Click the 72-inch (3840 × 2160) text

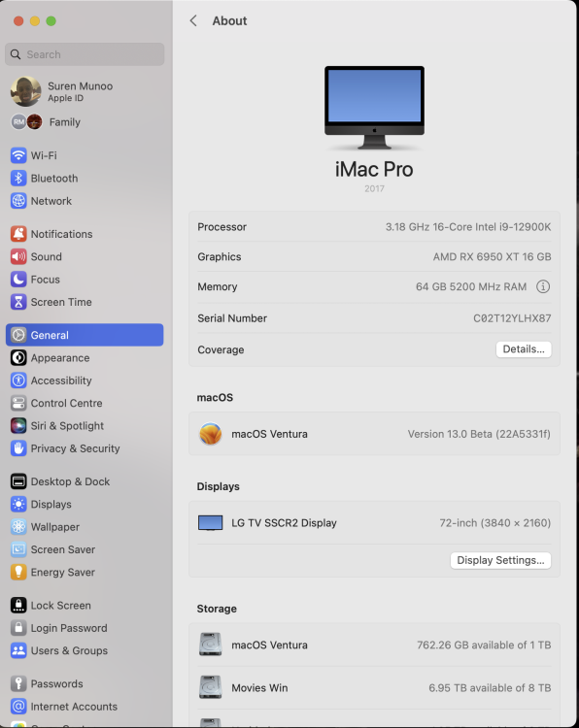coord(495,523)
